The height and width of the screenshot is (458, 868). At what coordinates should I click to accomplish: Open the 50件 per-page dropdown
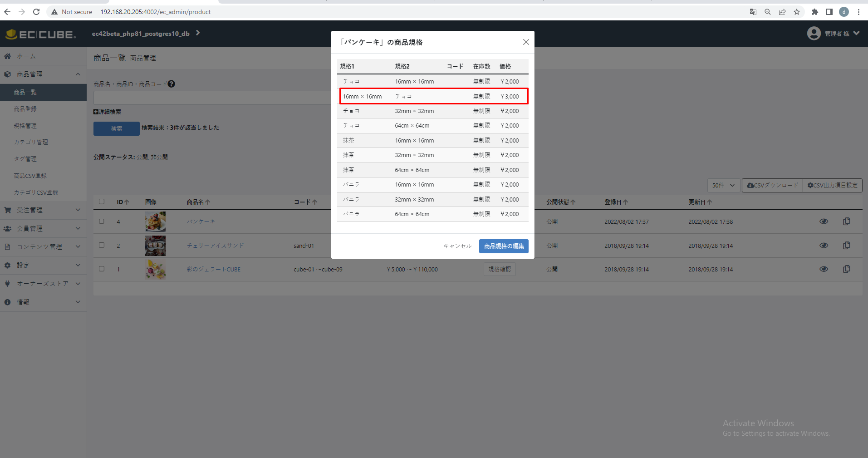tap(723, 185)
